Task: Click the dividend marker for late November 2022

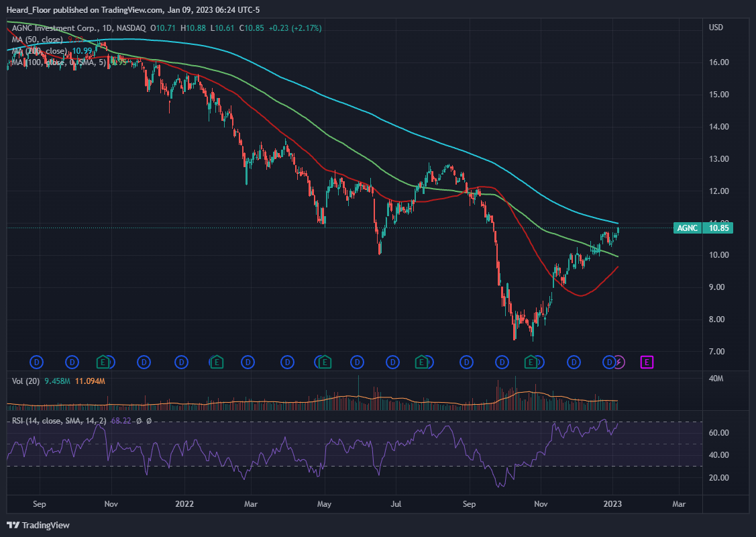Action: click(574, 362)
